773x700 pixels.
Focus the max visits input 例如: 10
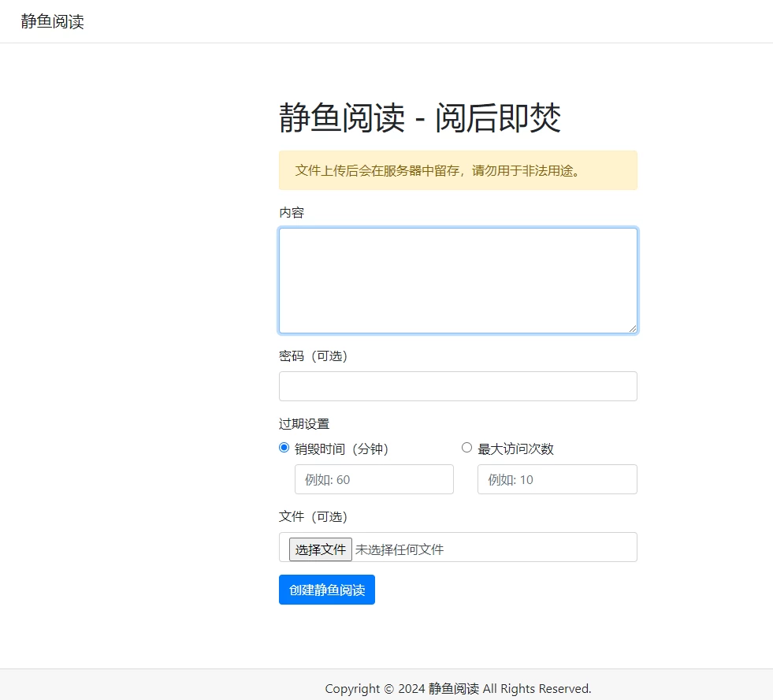click(556, 479)
